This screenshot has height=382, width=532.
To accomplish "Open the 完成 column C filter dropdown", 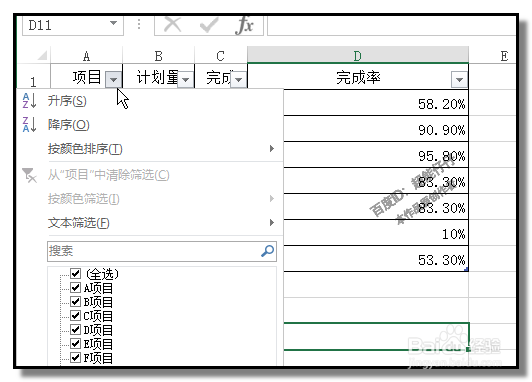I will [x=238, y=80].
